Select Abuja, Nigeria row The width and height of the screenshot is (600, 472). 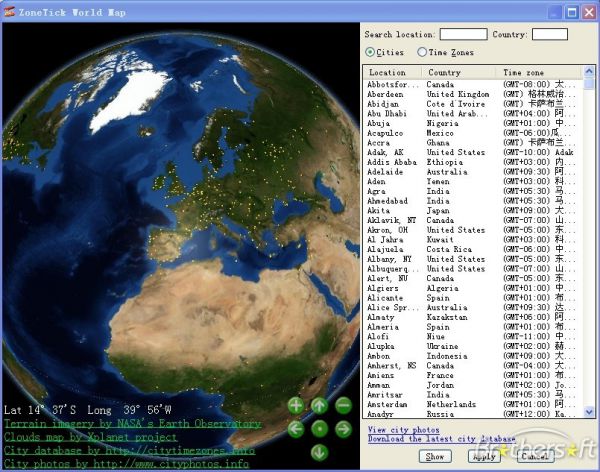(473, 123)
